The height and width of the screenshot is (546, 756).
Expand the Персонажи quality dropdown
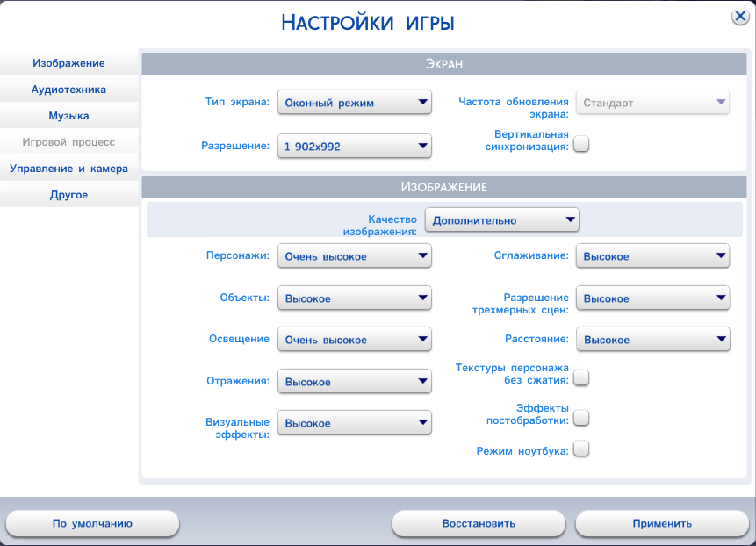pos(355,256)
